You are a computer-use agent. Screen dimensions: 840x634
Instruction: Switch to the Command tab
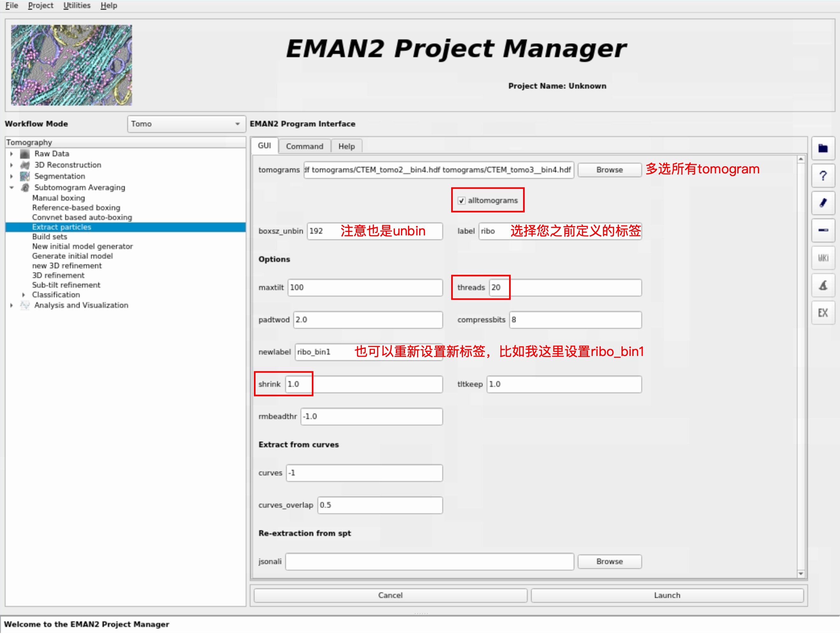click(304, 147)
